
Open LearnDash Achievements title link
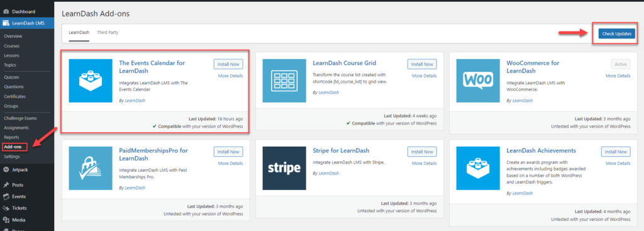[x=541, y=151]
